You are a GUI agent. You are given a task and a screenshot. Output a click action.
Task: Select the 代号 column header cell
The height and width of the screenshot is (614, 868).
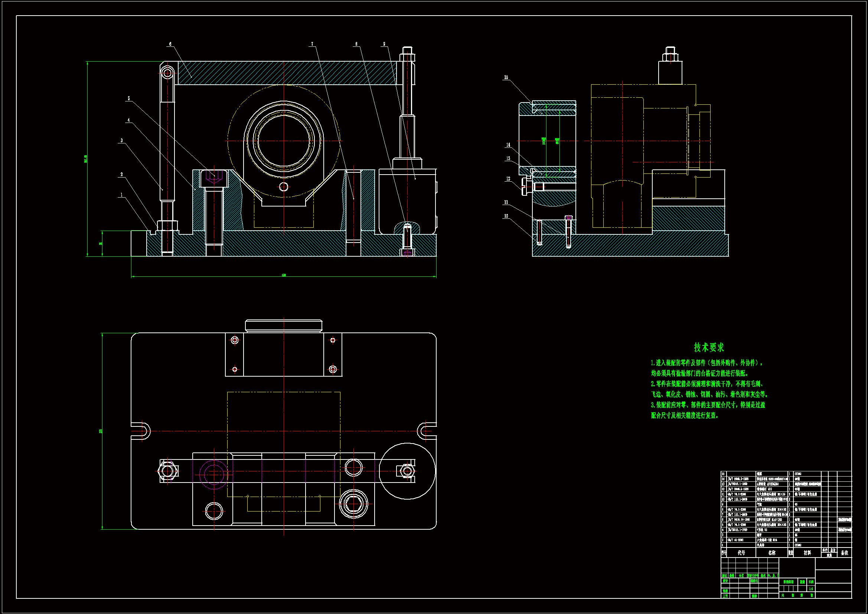pyautogui.click(x=741, y=553)
